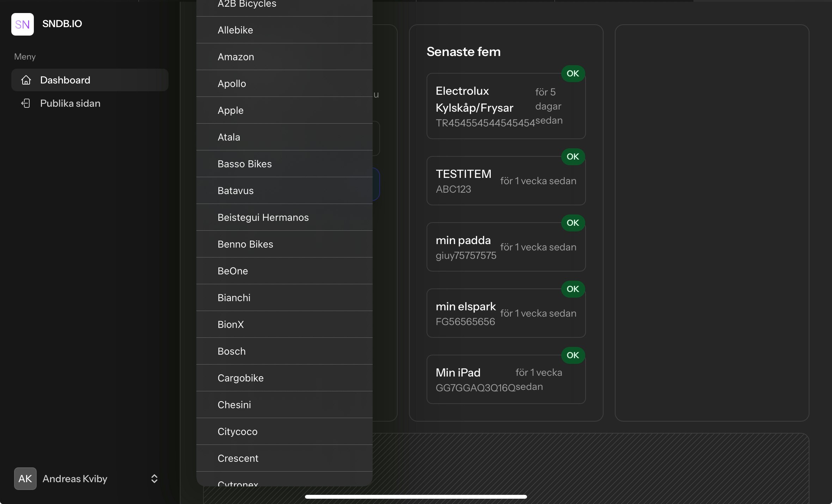
Task: Open Electrolux Kylskåp/Frysar item card
Action: (x=506, y=106)
